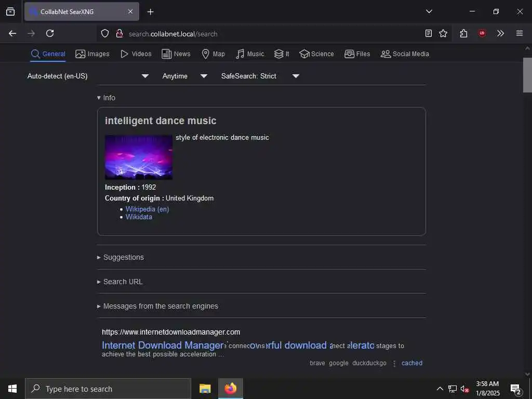The image size is (532, 399).
Task: Switch to the Map category
Action: point(213,54)
